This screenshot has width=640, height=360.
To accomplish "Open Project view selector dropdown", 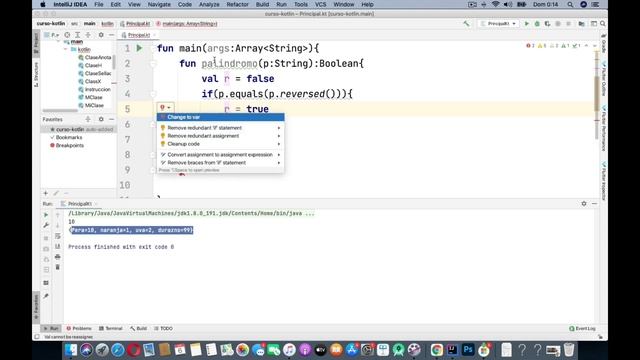I will [x=51, y=35].
